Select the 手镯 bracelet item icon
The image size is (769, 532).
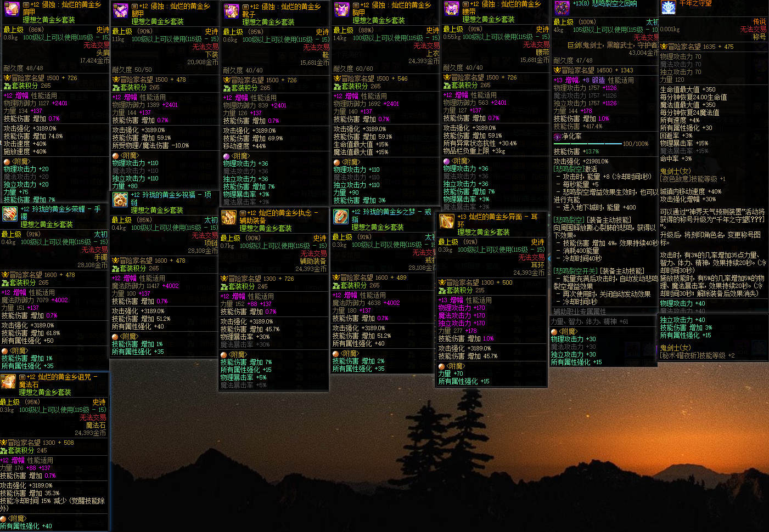coord(9,213)
